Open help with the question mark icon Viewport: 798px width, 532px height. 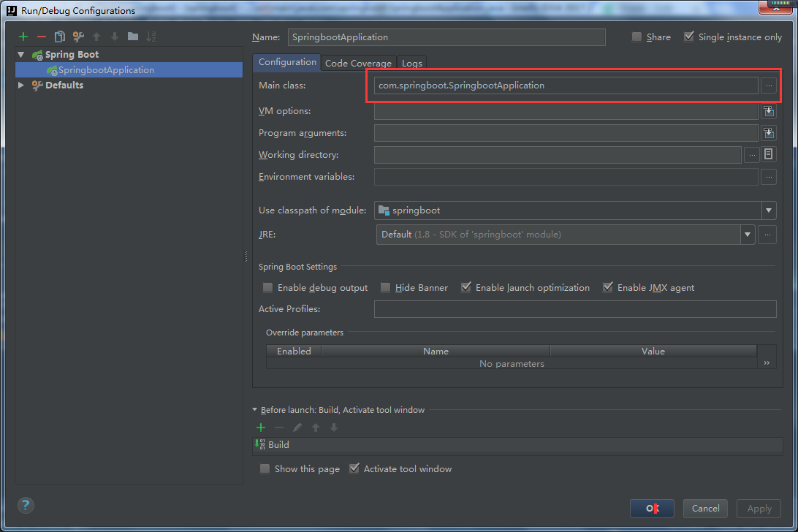26,506
